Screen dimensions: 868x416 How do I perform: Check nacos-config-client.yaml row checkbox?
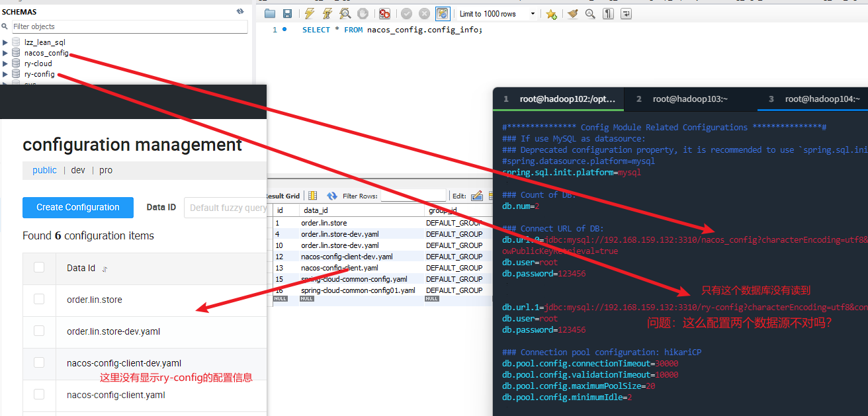pos(39,394)
